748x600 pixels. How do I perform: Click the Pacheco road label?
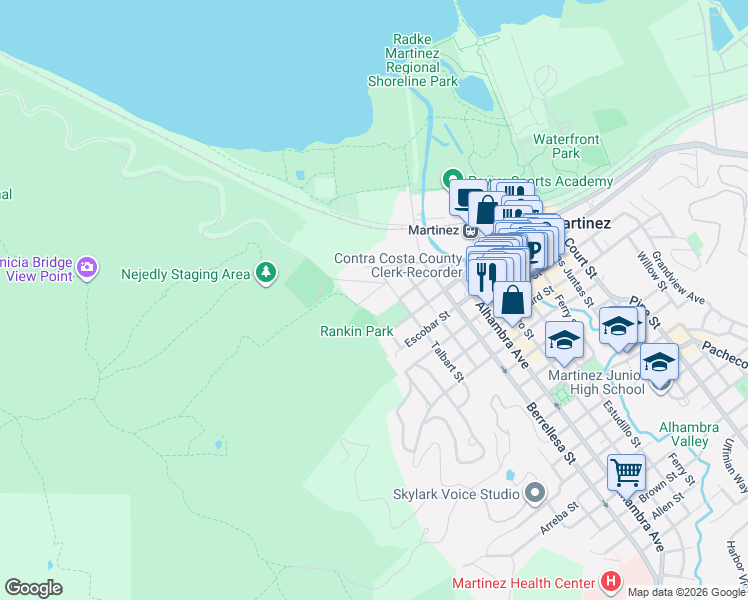725,355
